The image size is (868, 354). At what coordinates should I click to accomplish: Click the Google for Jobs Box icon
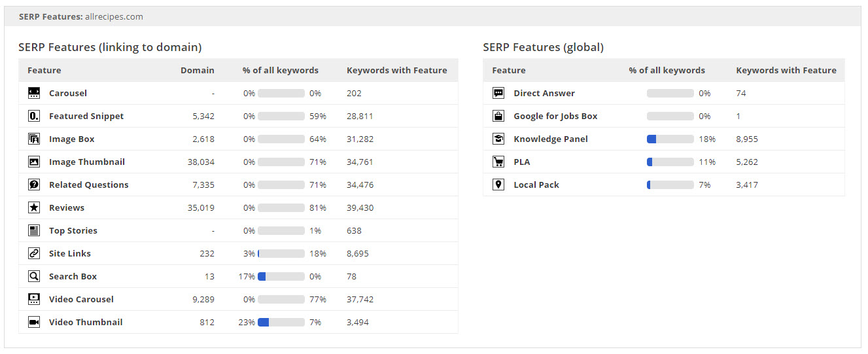498,116
